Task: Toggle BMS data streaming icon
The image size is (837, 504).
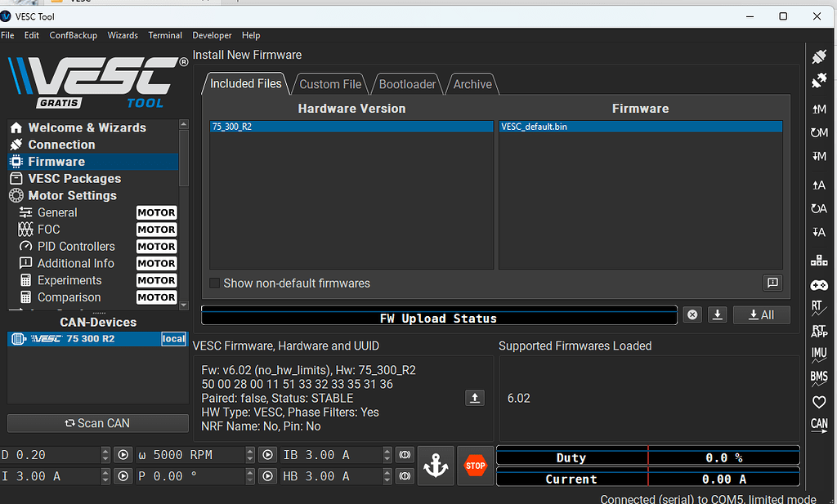Action: point(819,378)
